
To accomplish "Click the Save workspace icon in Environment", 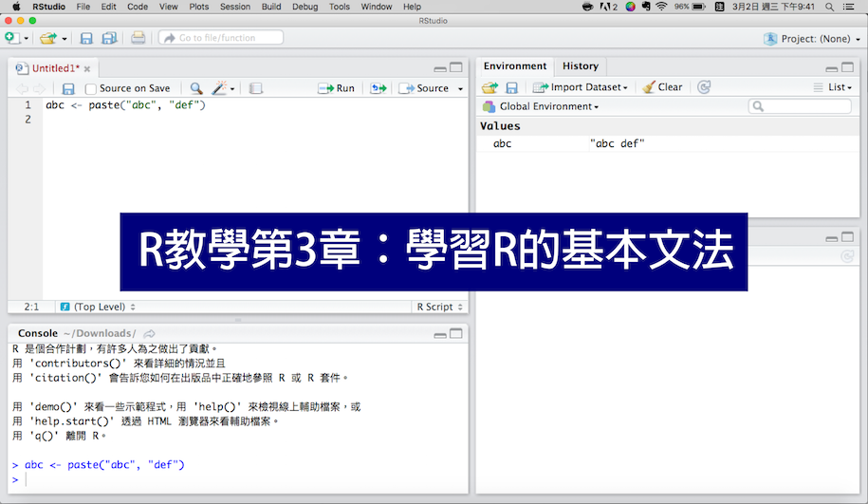I will [x=512, y=87].
